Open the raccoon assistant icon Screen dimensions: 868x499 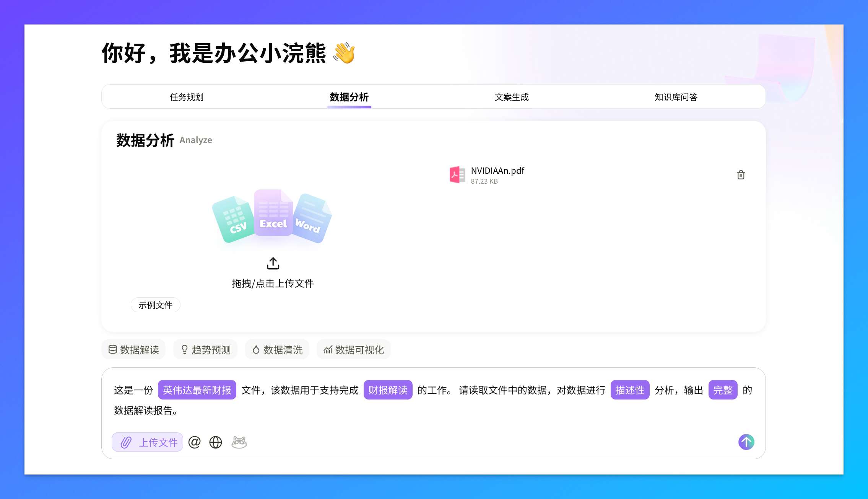pyautogui.click(x=239, y=442)
